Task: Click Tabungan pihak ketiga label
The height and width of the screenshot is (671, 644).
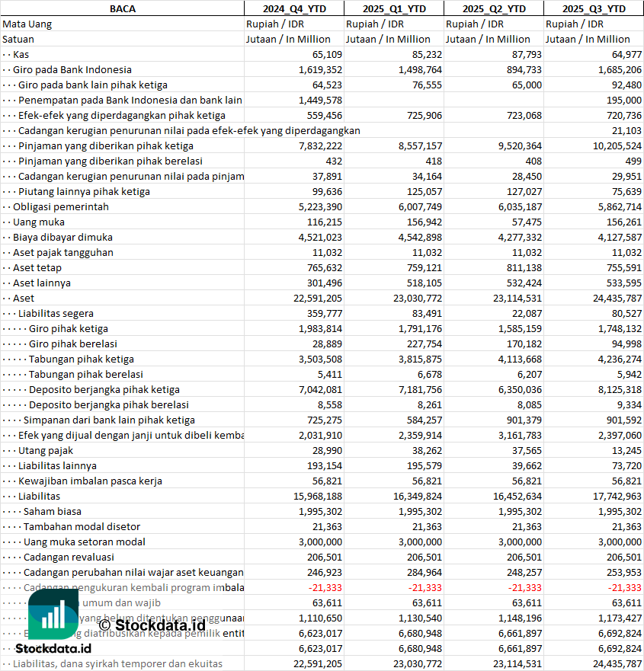Action: pyautogui.click(x=82, y=359)
